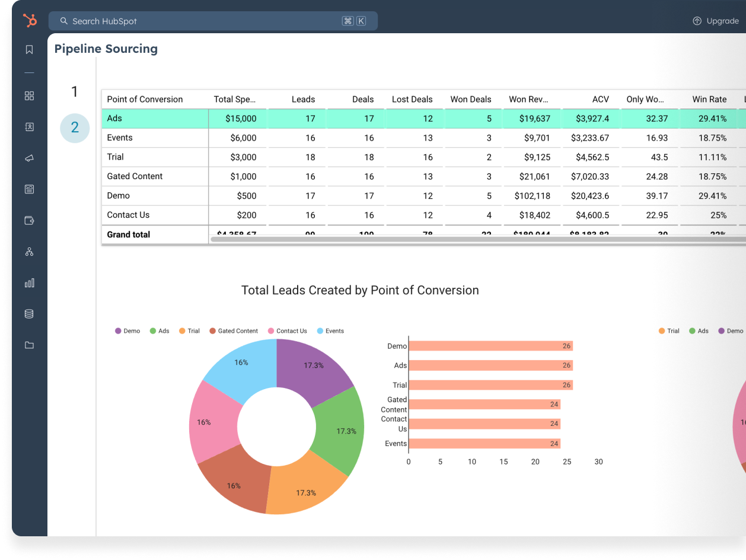Open the Bookmarks icon in sidebar
The height and width of the screenshot is (560, 746).
coord(29,50)
